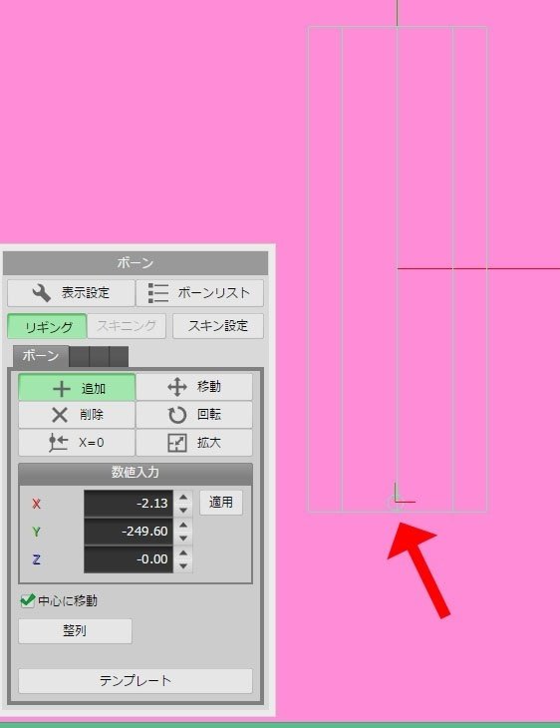The height and width of the screenshot is (728, 560).
Task: Click the Y coordinate input field
Action: (x=129, y=532)
